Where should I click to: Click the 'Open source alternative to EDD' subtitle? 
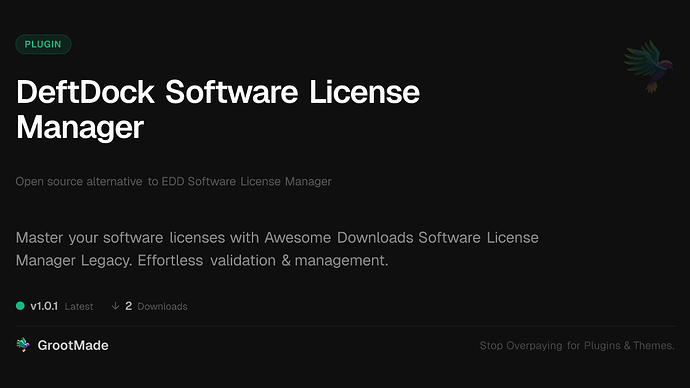(173, 181)
